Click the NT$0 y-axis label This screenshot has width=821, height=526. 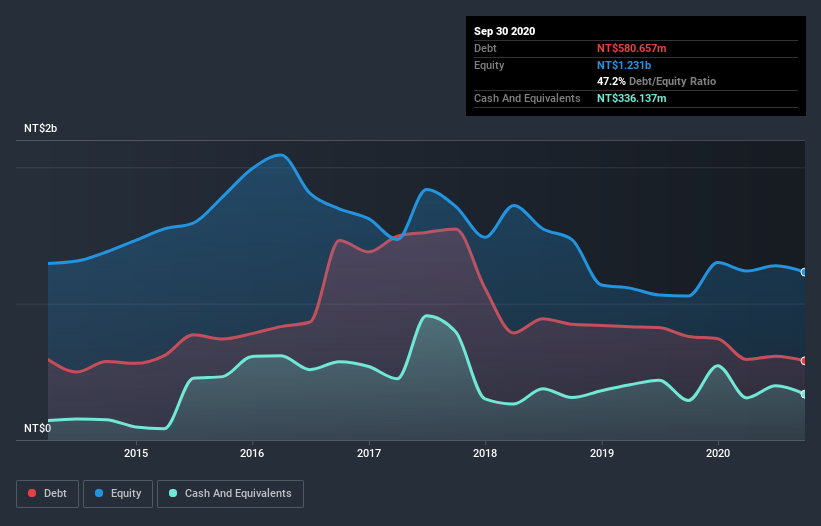(x=38, y=428)
